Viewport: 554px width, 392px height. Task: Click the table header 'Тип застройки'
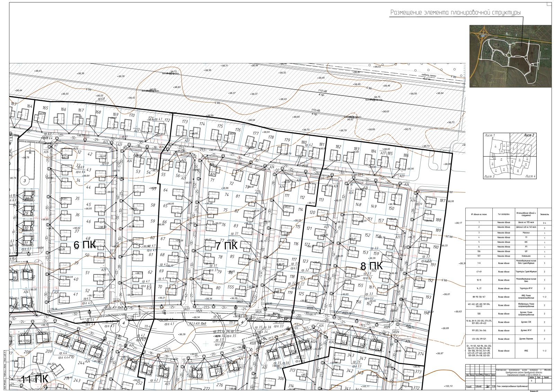(x=504, y=214)
